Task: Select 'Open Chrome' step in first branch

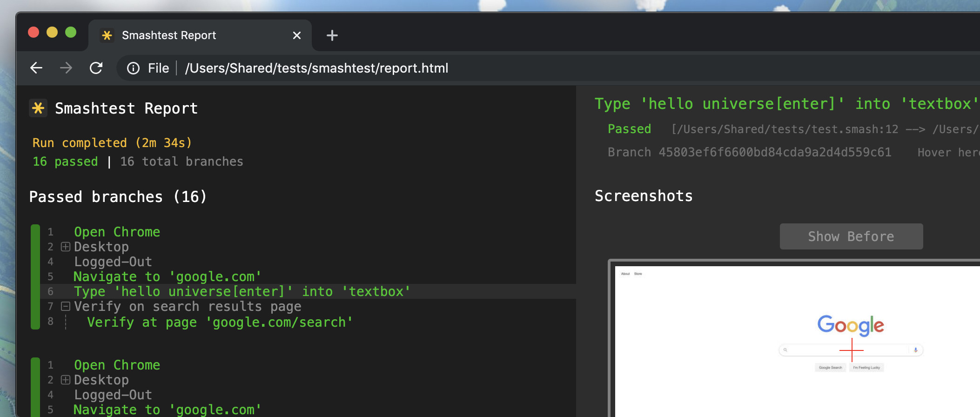Action: pos(117,232)
